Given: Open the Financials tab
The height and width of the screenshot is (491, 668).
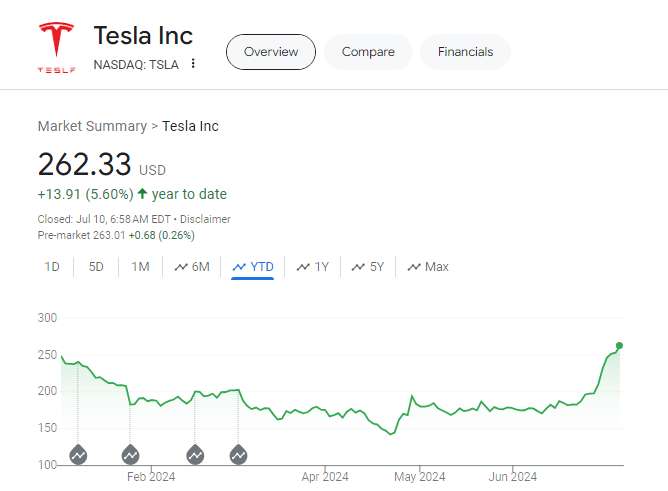Looking at the screenshot, I should pyautogui.click(x=465, y=52).
